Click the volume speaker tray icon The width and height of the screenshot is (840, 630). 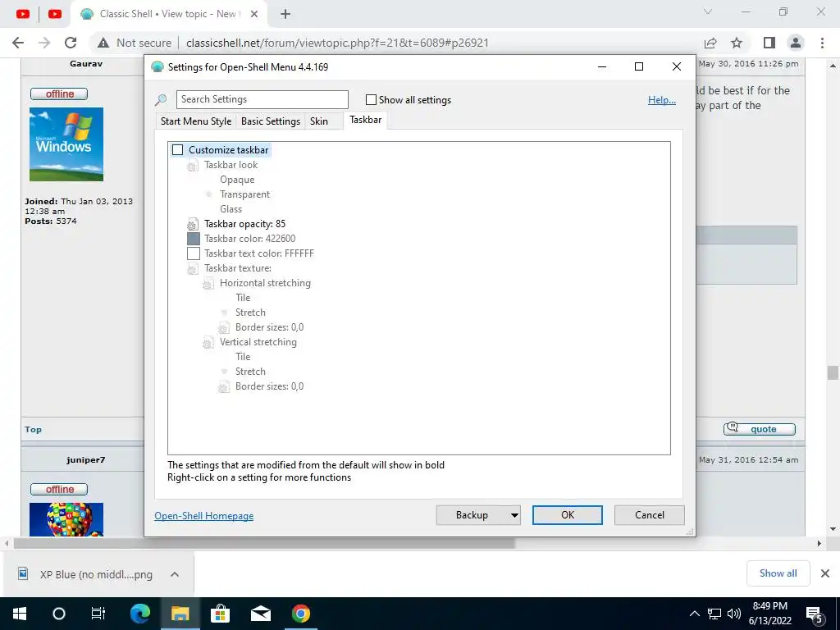pyautogui.click(x=734, y=614)
